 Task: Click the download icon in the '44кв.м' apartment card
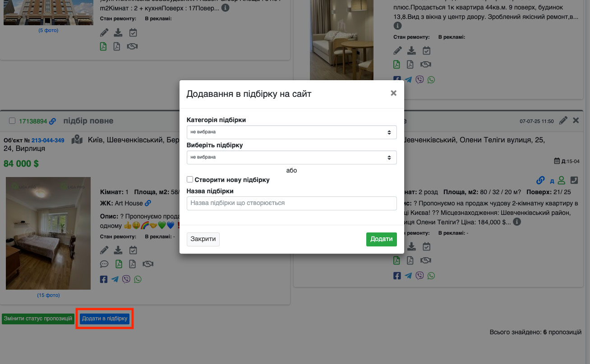point(412,50)
